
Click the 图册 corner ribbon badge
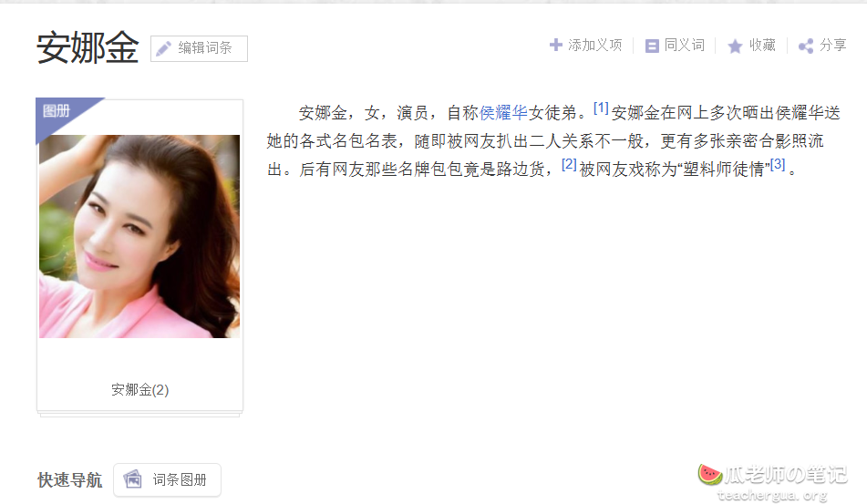click(62, 115)
